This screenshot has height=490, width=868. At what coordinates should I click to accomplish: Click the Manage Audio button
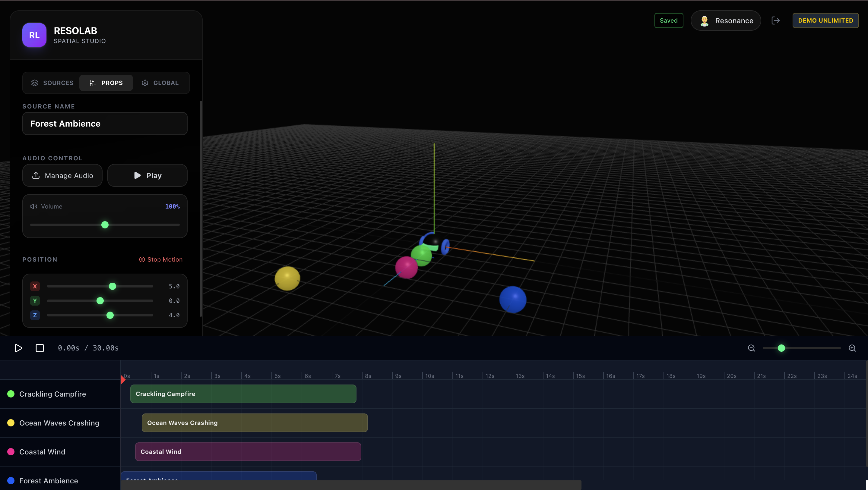click(x=62, y=175)
